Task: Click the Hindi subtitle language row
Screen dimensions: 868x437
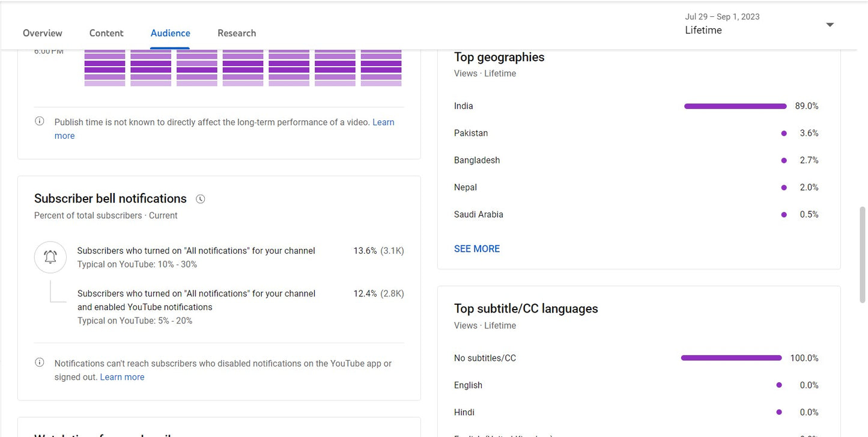Action: (464, 412)
